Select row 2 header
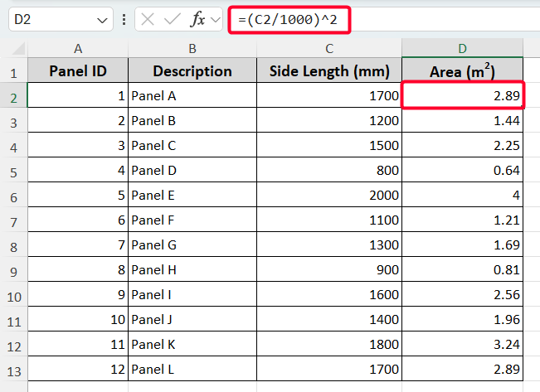This screenshot has width=540, height=392. (14, 96)
